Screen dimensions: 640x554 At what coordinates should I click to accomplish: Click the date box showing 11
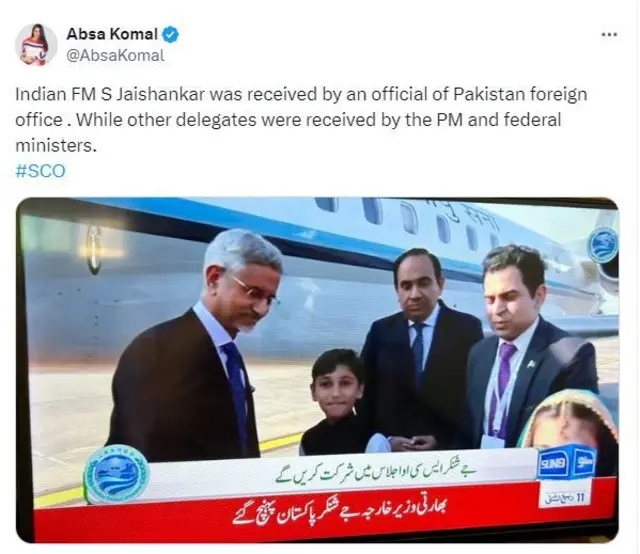pos(568,498)
